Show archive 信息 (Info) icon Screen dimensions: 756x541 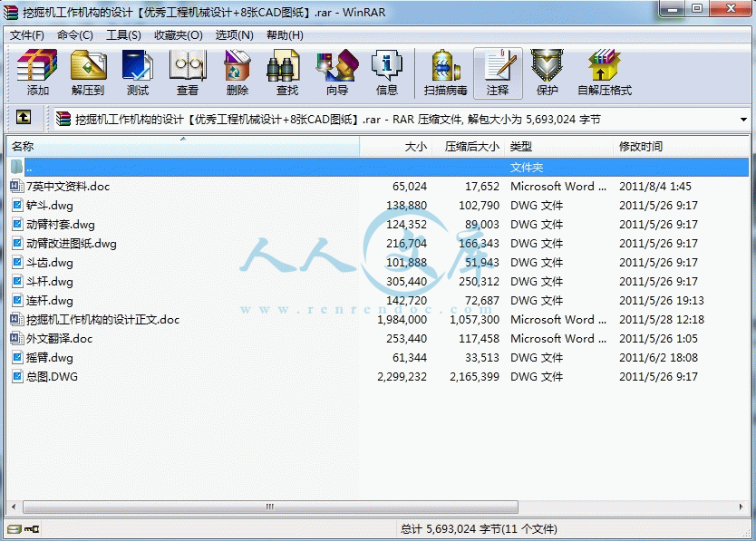(387, 65)
